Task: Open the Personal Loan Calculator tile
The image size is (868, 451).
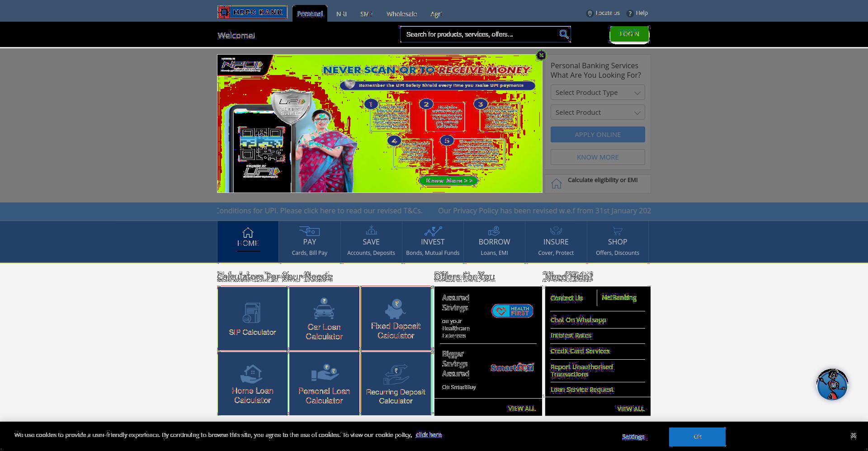Action: pyautogui.click(x=324, y=383)
